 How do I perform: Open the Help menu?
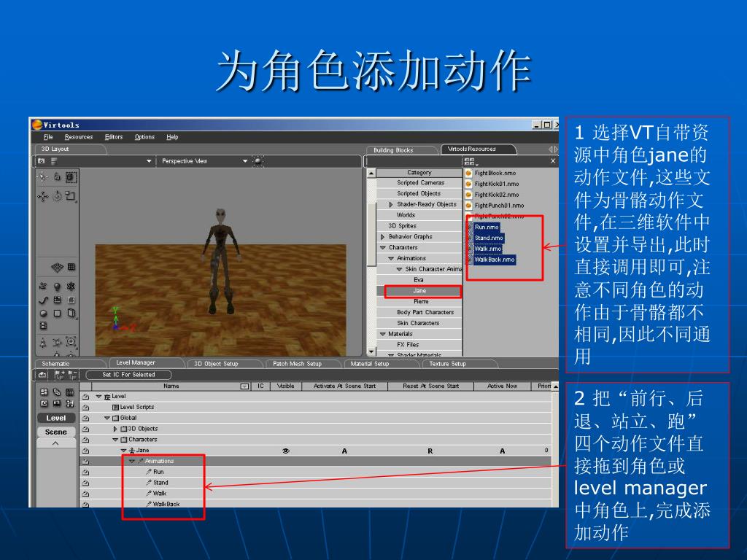[172, 137]
